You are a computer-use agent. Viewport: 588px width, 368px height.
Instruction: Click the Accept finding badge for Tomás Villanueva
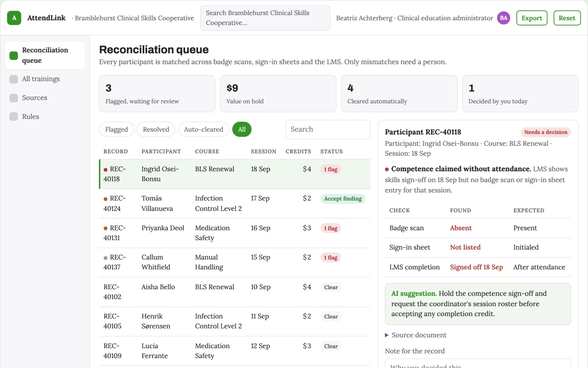(343, 199)
